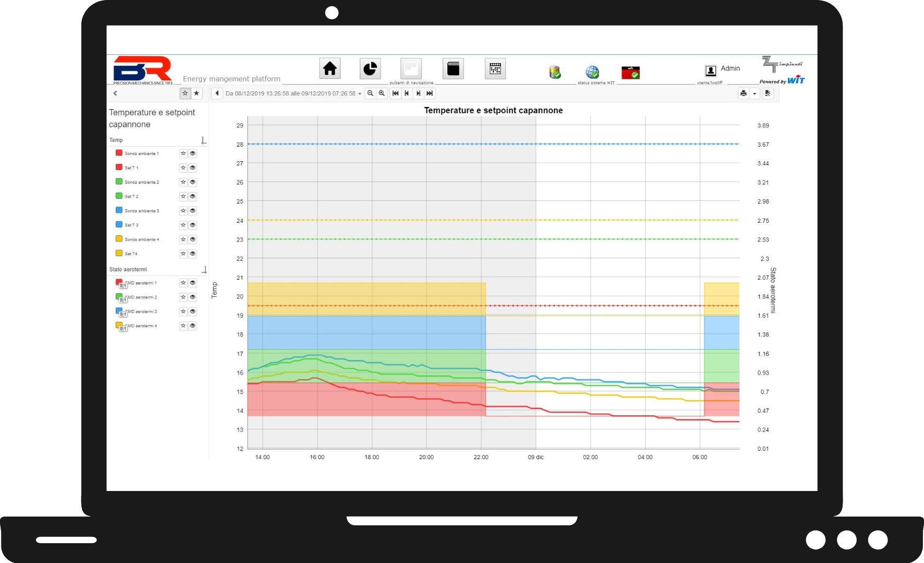Open the logbook icon

[453, 68]
